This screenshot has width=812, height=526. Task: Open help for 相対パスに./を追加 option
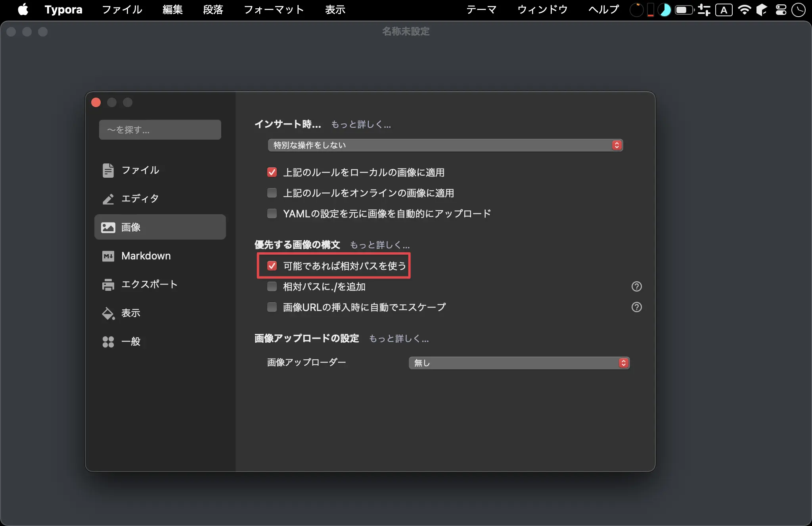click(x=636, y=286)
